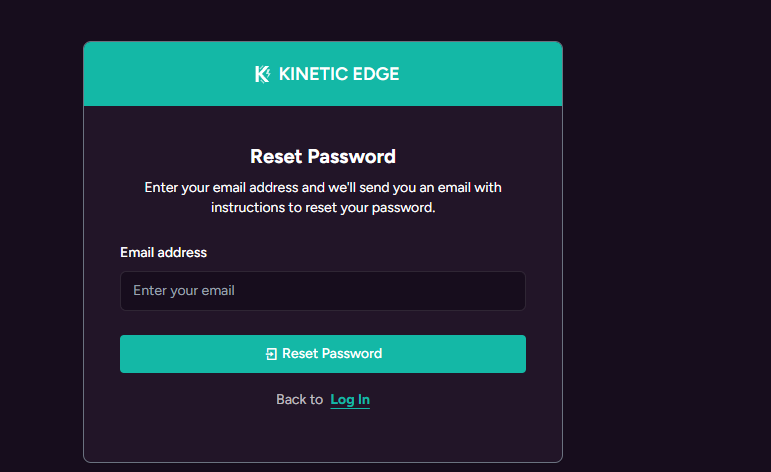The image size is (771, 472).
Task: Click the first line of instruction text
Action: click(322, 188)
